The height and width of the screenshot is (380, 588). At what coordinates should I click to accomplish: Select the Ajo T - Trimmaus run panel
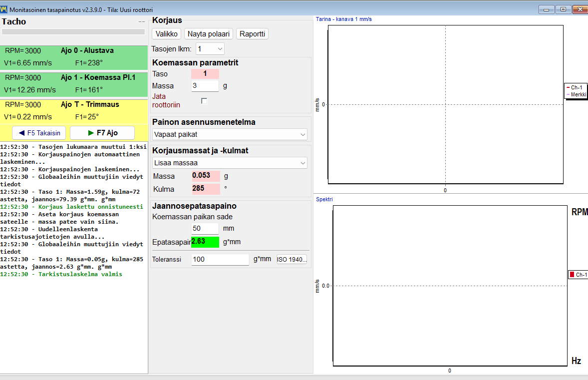[74, 111]
